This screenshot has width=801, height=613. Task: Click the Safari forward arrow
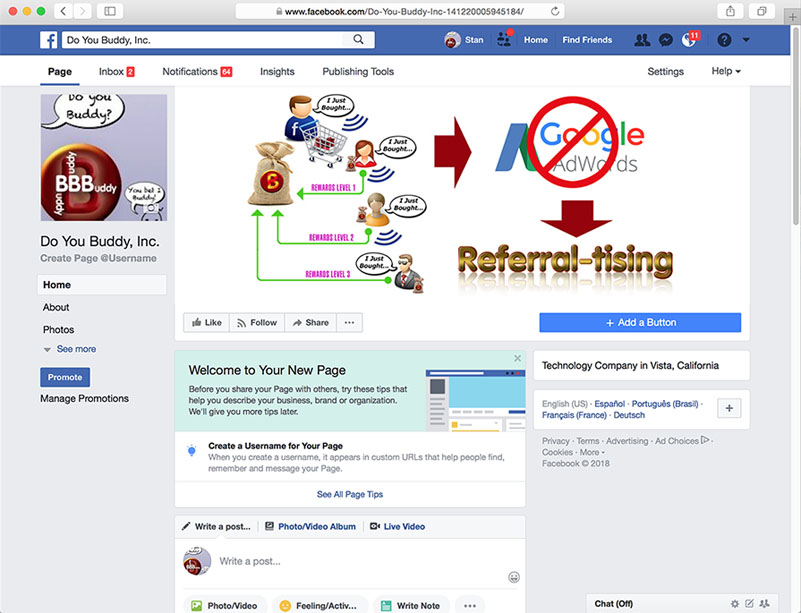coord(82,11)
